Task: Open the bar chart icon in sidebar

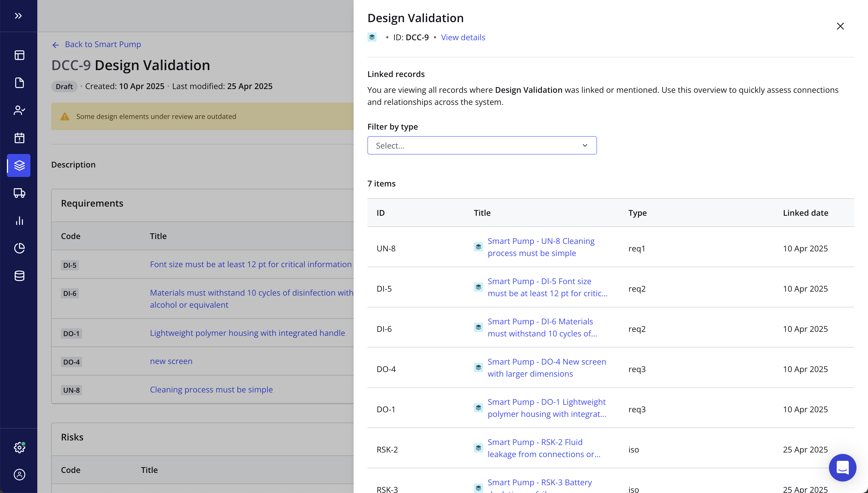Action: tap(19, 221)
